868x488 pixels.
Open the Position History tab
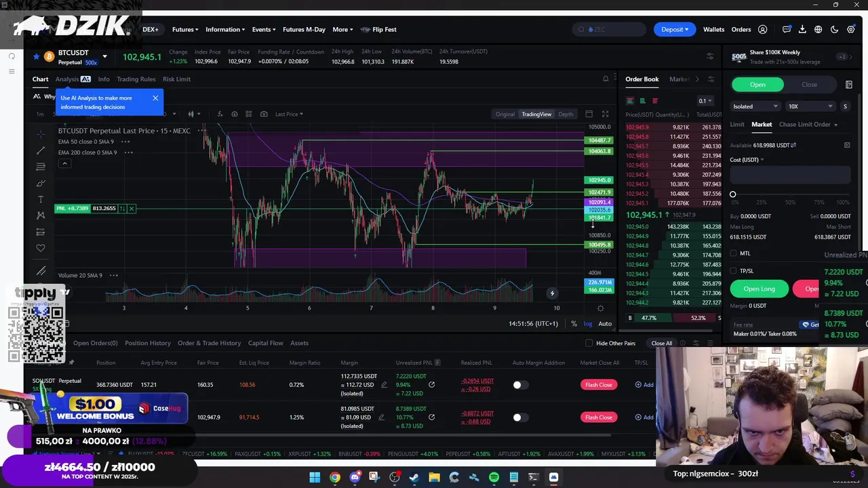tap(148, 343)
